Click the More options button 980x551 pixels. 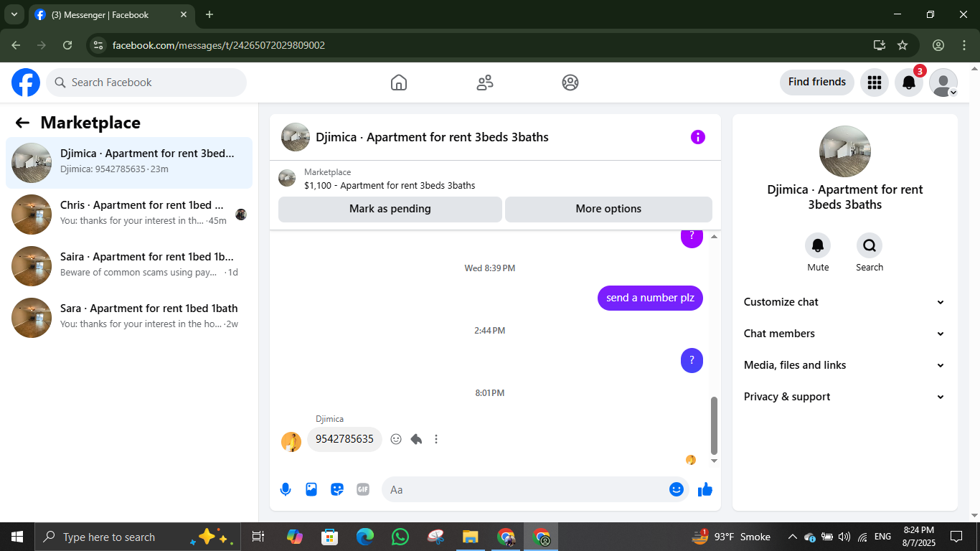click(608, 209)
